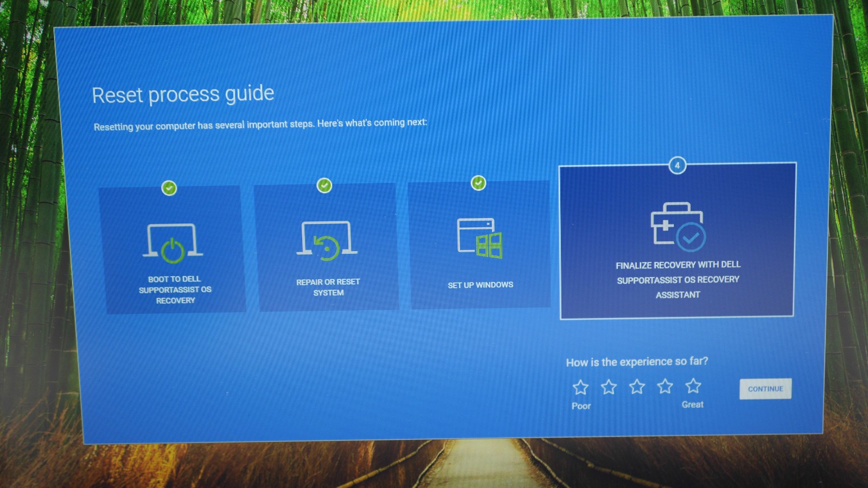
Task: Click the Reset process guide heading
Action: click(183, 94)
